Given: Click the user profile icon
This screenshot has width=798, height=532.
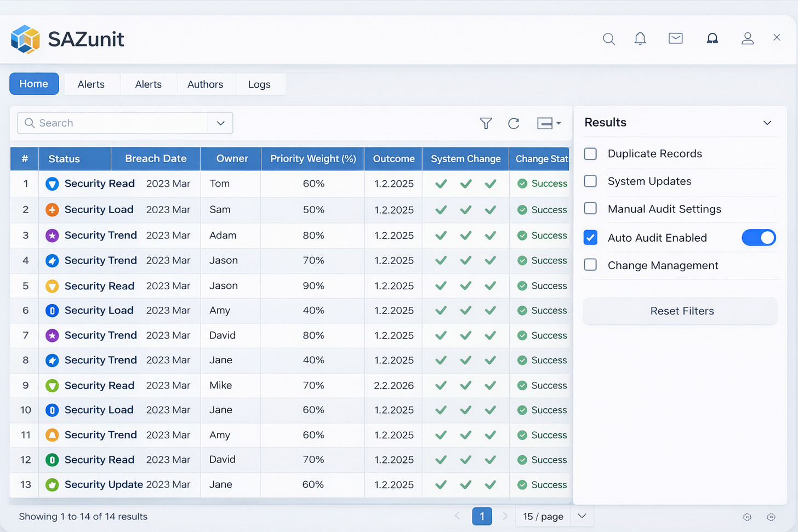Looking at the screenshot, I should (748, 38).
